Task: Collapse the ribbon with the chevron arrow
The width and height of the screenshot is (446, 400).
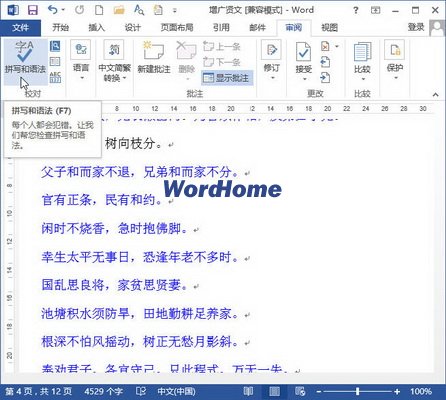Action: point(435,95)
